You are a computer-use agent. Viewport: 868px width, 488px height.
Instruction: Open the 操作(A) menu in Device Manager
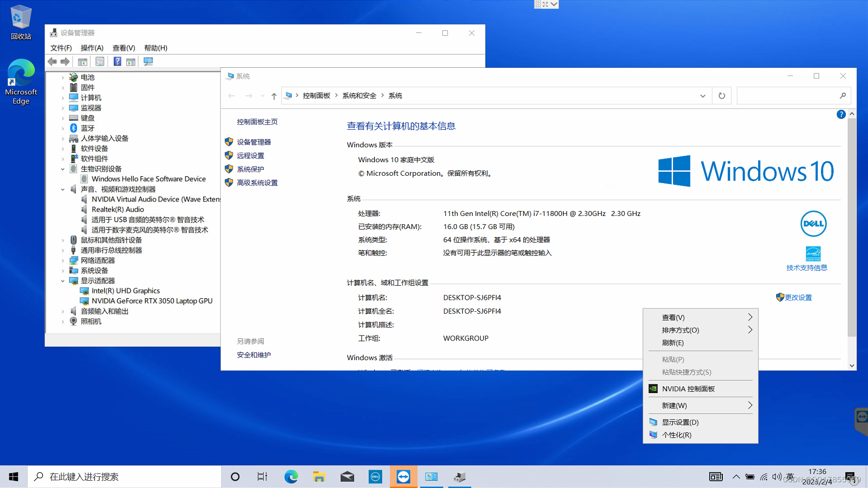92,48
